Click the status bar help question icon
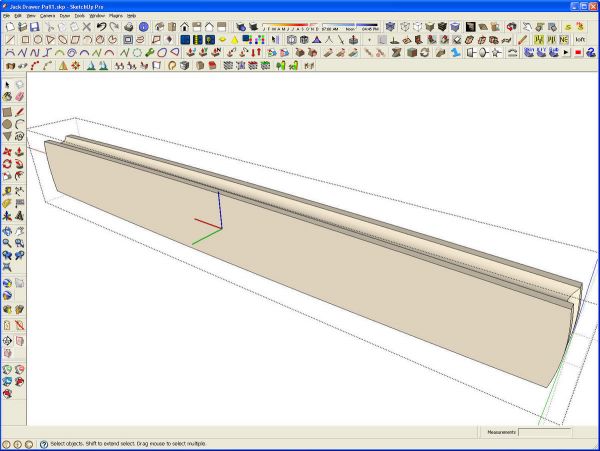Viewport: 600px width, 451px height. 44,444
